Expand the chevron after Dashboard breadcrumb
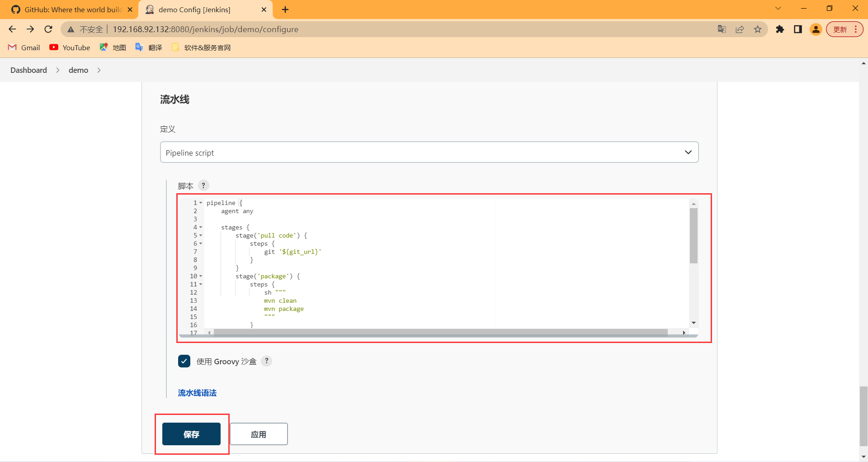The image size is (868, 462). (58, 70)
